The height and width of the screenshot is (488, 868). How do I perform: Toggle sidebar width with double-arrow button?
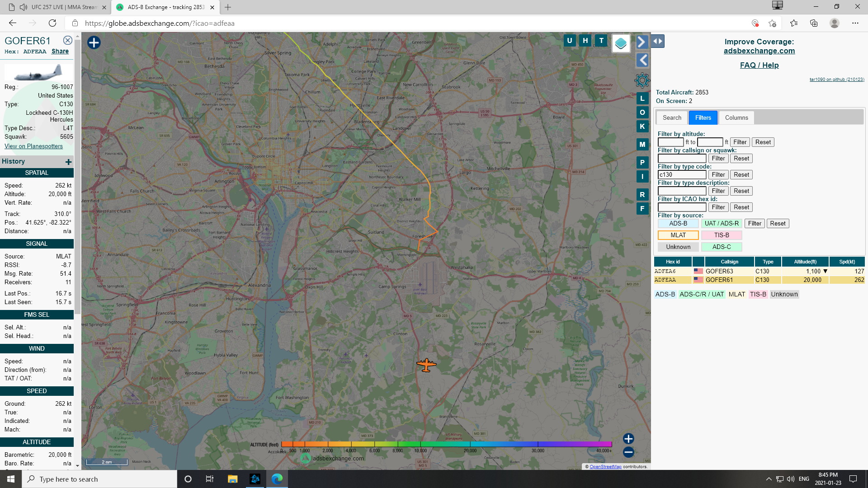(658, 41)
